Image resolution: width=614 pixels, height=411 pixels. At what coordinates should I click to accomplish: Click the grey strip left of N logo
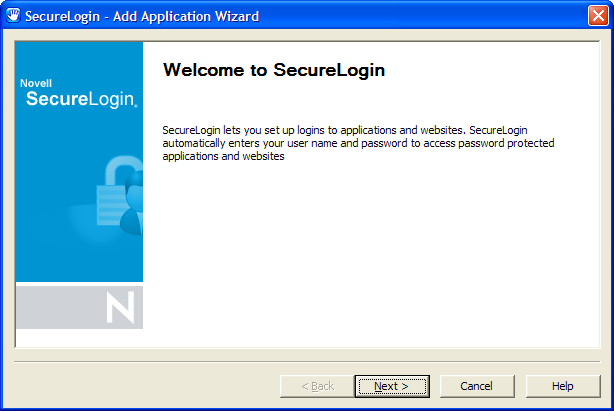[55, 308]
